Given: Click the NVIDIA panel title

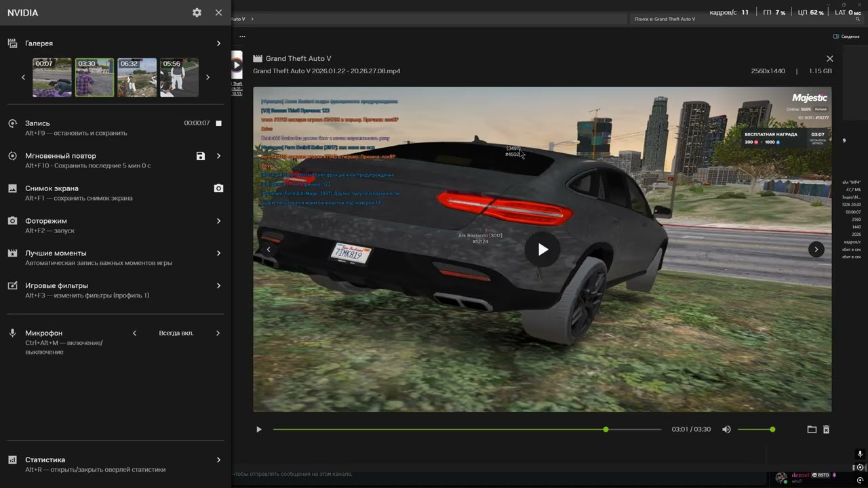Looking at the screenshot, I should tap(23, 13).
